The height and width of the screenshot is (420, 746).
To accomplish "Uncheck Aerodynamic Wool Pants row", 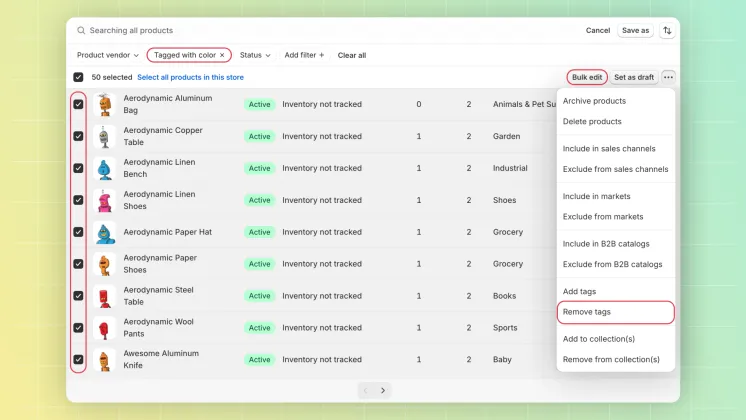I will pos(79,328).
